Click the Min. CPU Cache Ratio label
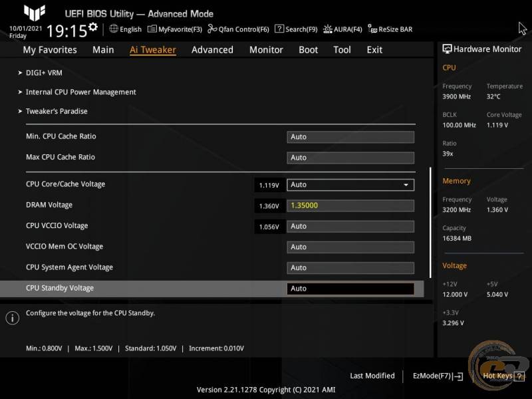The height and width of the screenshot is (399, 532). pos(61,136)
